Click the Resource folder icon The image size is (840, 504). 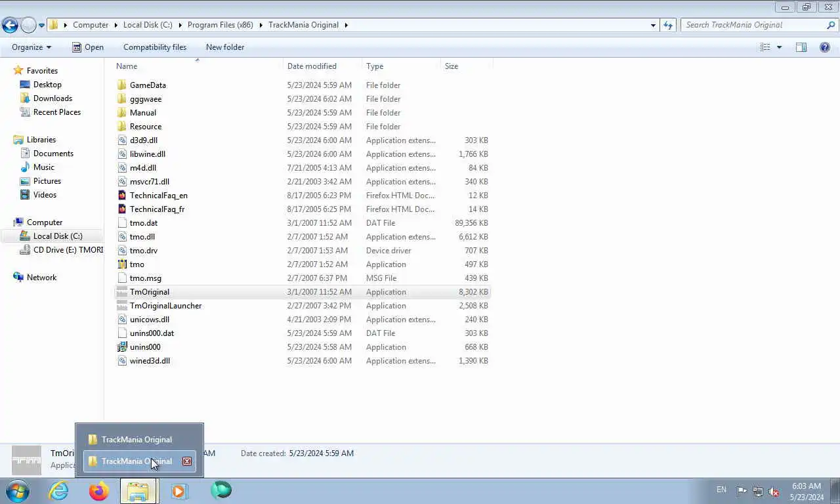(122, 127)
